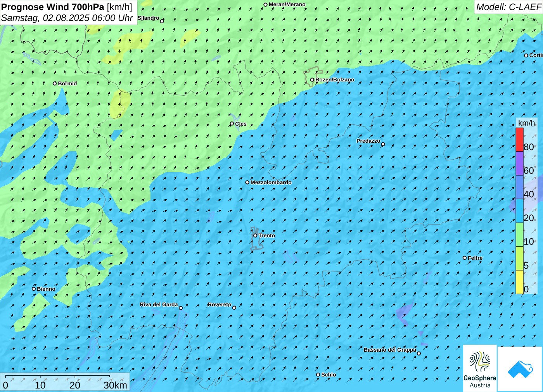
Task: Click the 'Bienno' label text
Action: [x=46, y=289]
